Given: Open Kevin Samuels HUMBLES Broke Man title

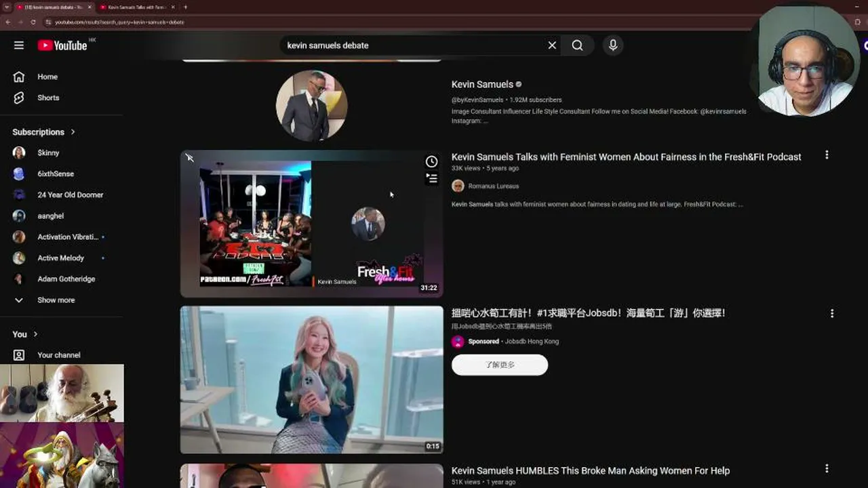Looking at the screenshot, I should 591,470.
